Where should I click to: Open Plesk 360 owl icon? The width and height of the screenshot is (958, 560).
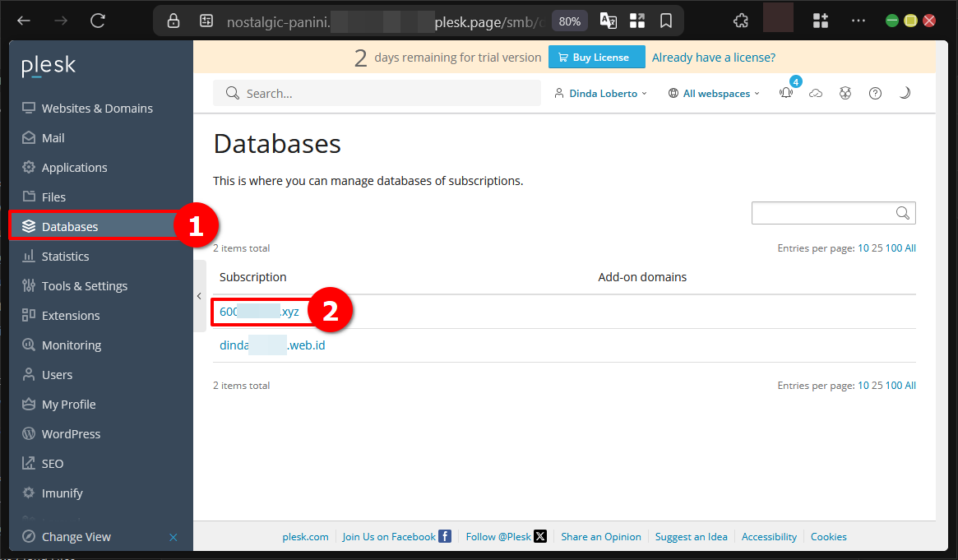(845, 93)
